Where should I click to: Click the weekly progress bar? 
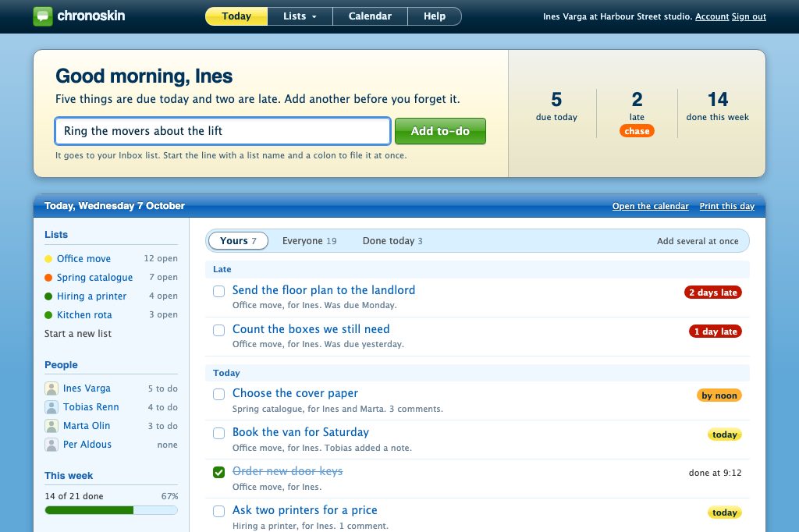pyautogui.click(x=111, y=510)
